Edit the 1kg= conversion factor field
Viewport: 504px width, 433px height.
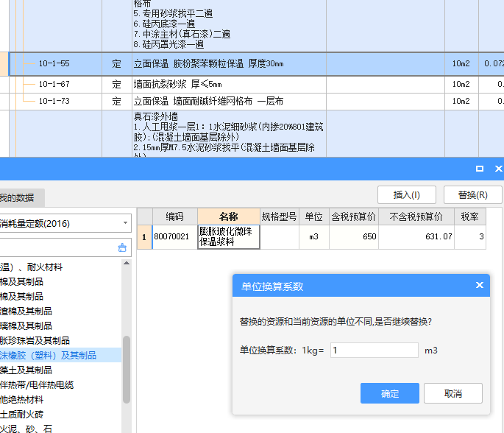click(x=375, y=350)
